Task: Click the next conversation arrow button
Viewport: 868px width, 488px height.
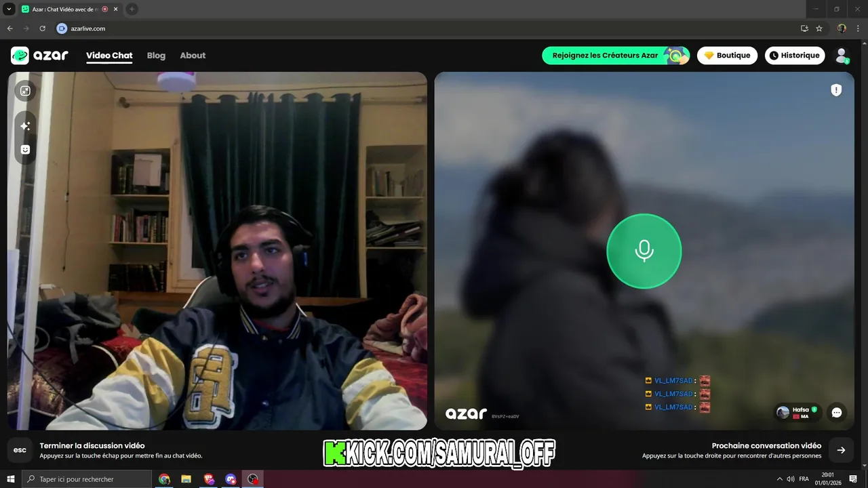Action: tap(841, 450)
